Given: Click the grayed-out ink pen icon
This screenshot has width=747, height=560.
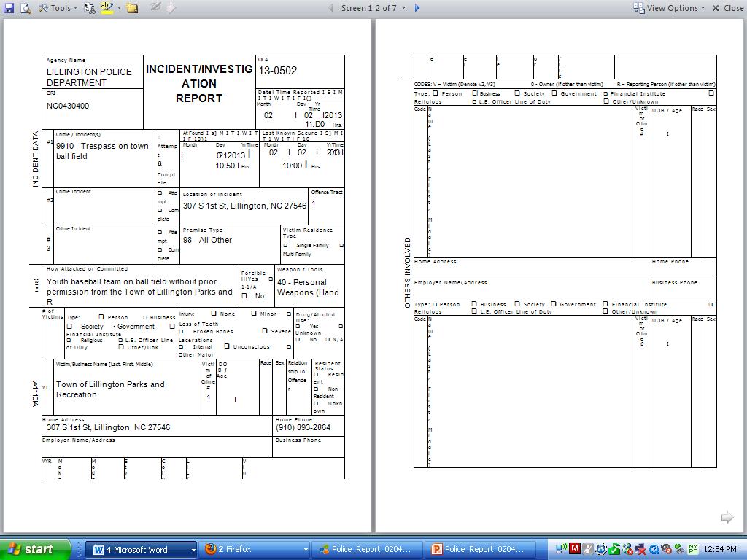Looking at the screenshot, I should (x=155, y=7).
